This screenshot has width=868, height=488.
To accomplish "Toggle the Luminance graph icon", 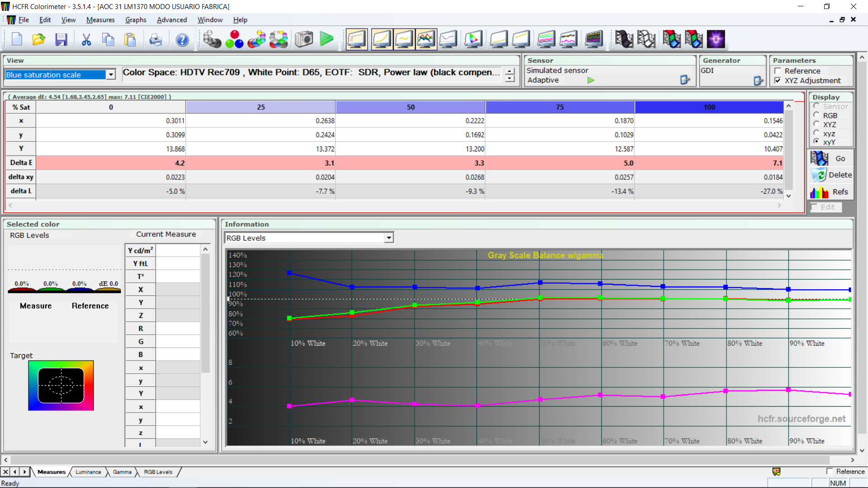I will click(x=382, y=39).
